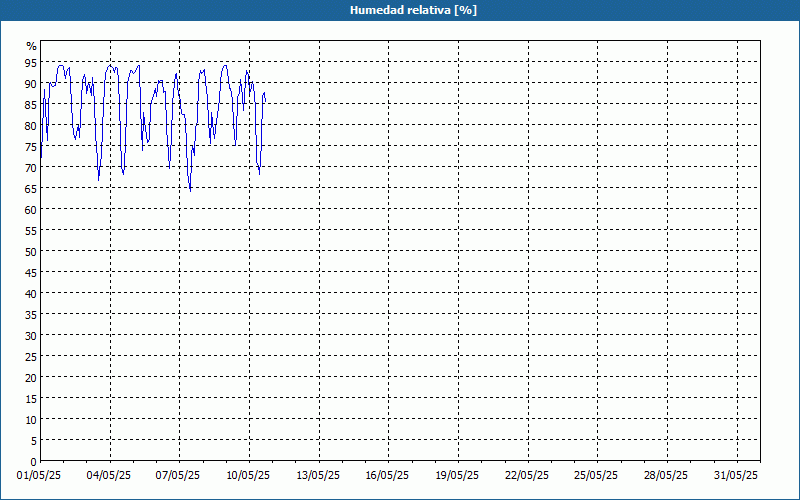Image resolution: width=800 pixels, height=500 pixels.
Task: Click the chart title 'Humedad relativa [%]'
Action: point(413,10)
